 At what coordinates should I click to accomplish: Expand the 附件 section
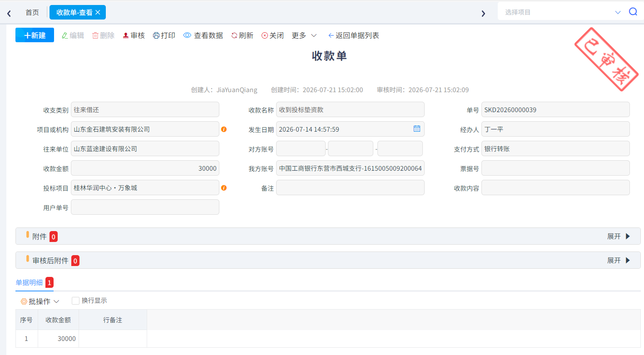click(x=619, y=236)
